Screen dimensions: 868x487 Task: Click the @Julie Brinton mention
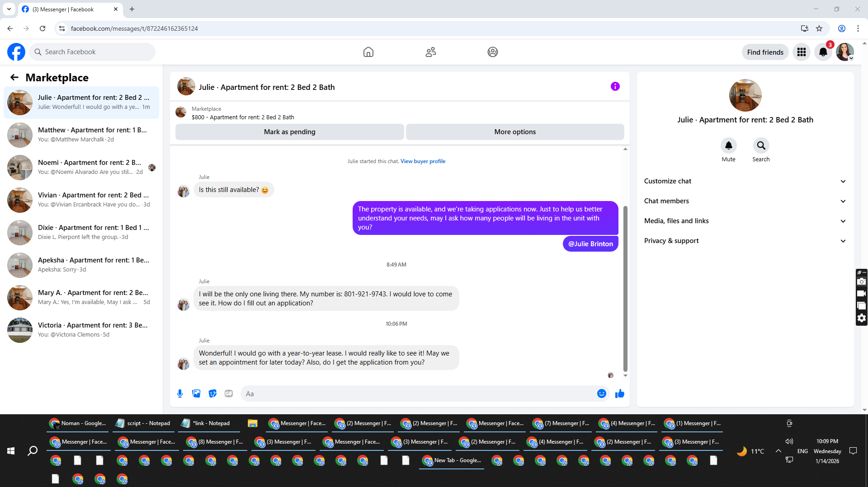click(x=590, y=244)
